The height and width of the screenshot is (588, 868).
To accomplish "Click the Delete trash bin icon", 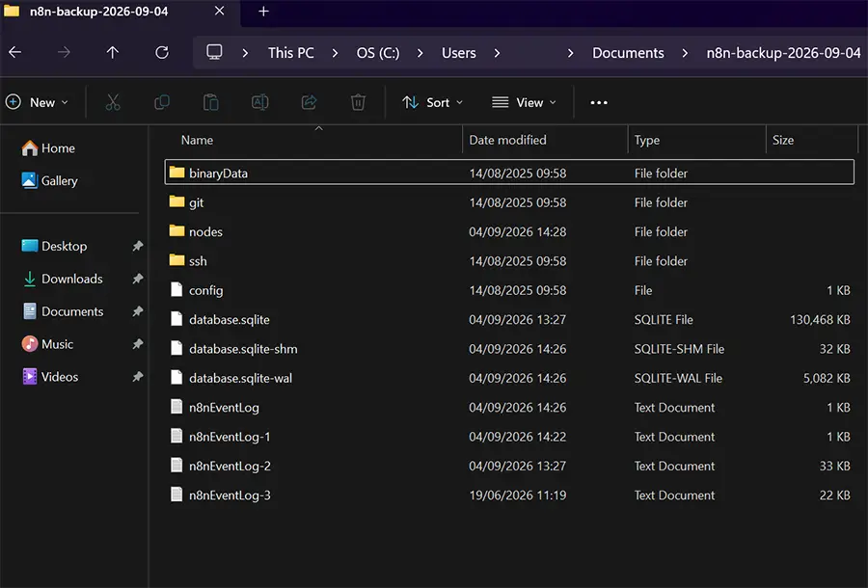I will [x=358, y=102].
